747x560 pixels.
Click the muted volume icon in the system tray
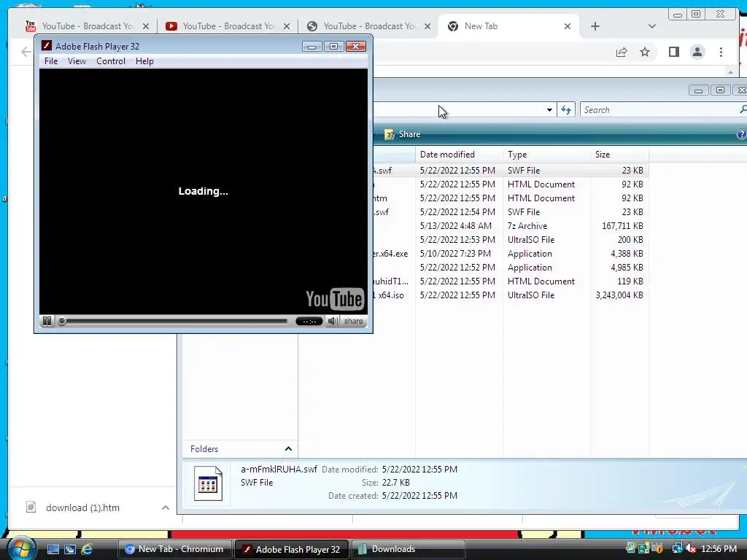pos(690,548)
